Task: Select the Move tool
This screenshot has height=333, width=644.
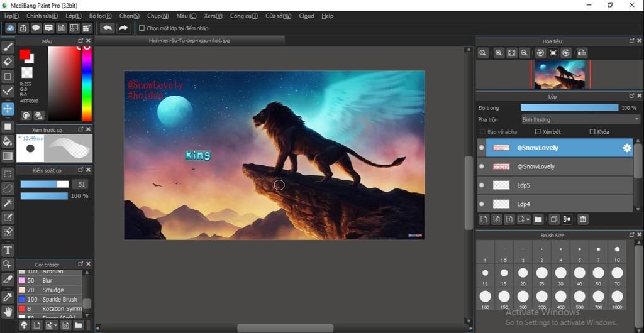Action: tap(8, 109)
